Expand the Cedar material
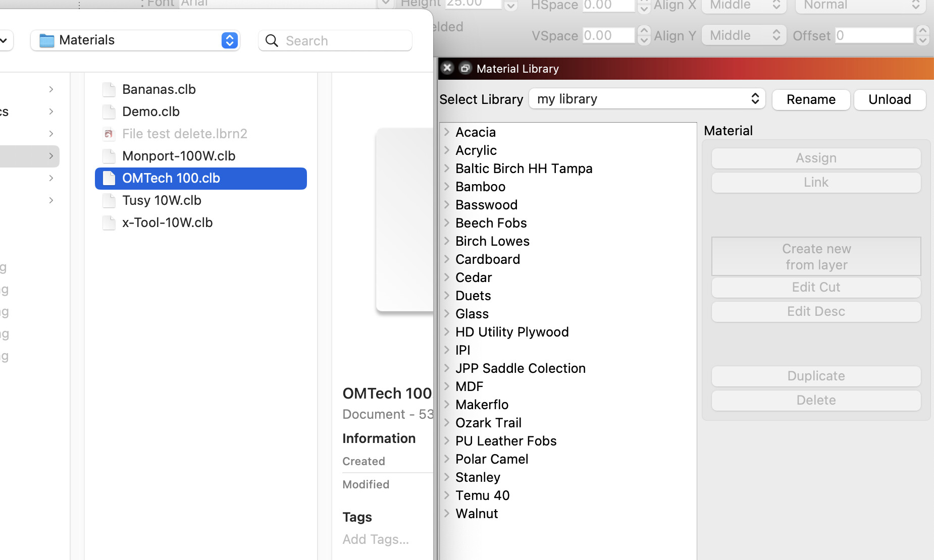Screen dimensions: 934x560 pyautogui.click(x=447, y=277)
